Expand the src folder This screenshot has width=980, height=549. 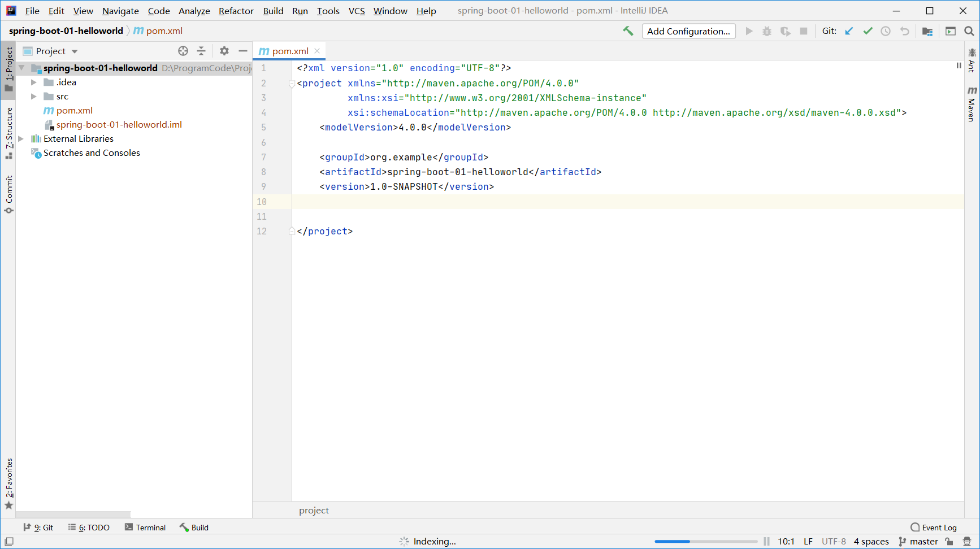point(34,97)
